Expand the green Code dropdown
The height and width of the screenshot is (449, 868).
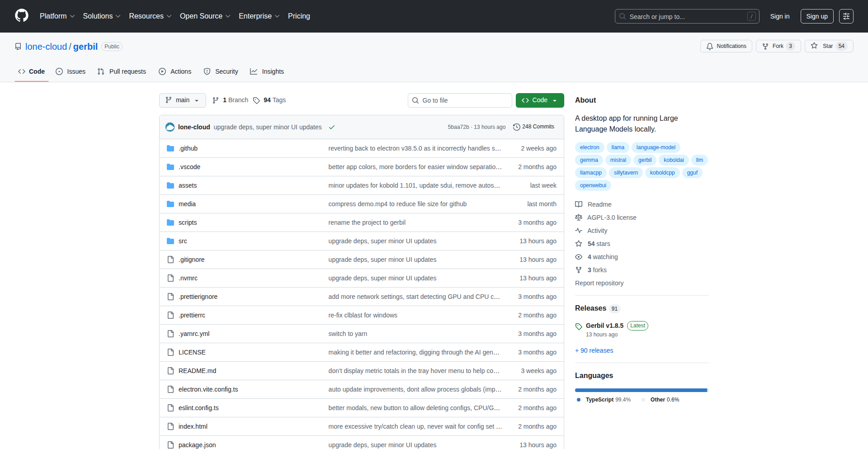[x=539, y=100]
